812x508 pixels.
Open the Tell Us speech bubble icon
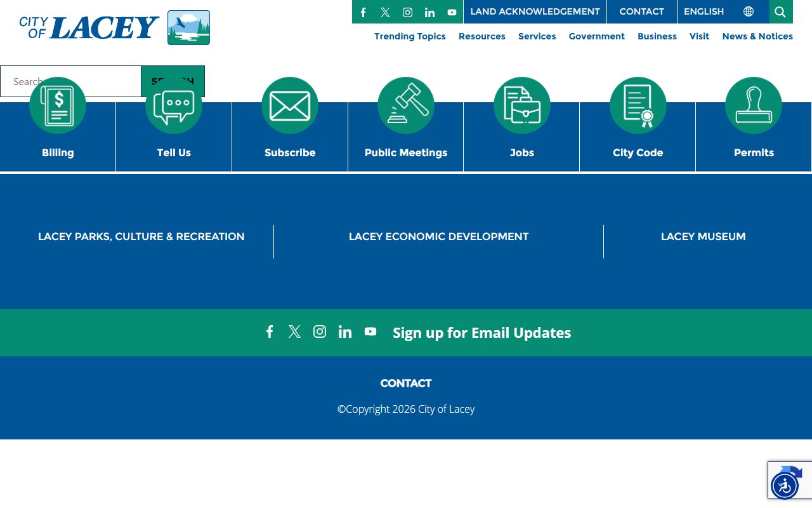click(174, 105)
